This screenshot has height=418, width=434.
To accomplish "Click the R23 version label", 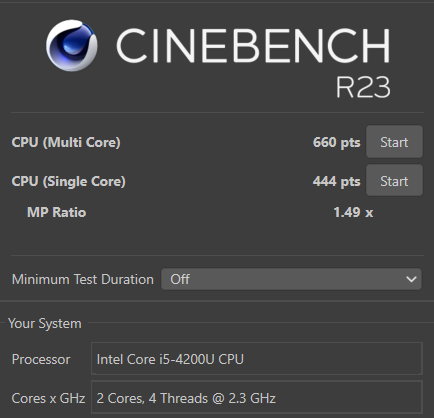I will pyautogui.click(x=363, y=87).
